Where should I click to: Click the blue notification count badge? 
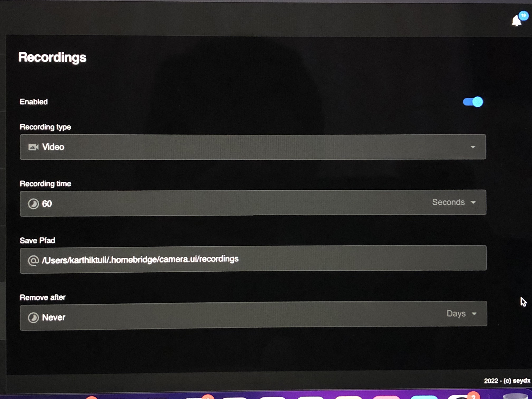point(523,16)
